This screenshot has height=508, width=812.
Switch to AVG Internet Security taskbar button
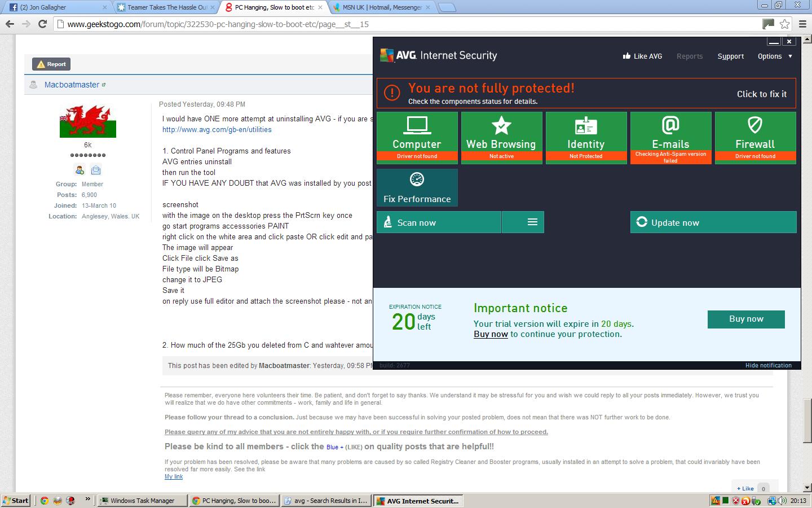pos(418,501)
